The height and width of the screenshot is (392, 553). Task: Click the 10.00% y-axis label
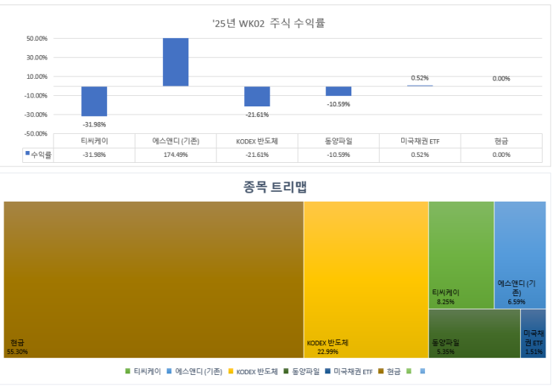tap(36, 77)
